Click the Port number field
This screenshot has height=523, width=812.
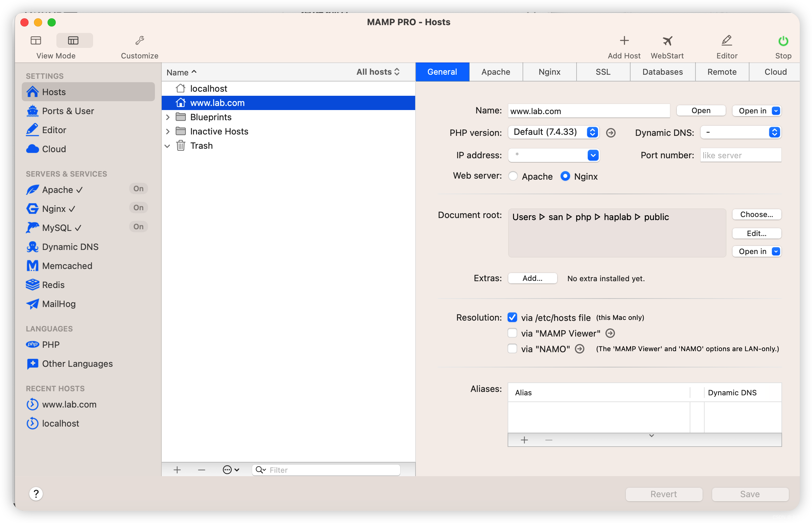[x=741, y=155]
